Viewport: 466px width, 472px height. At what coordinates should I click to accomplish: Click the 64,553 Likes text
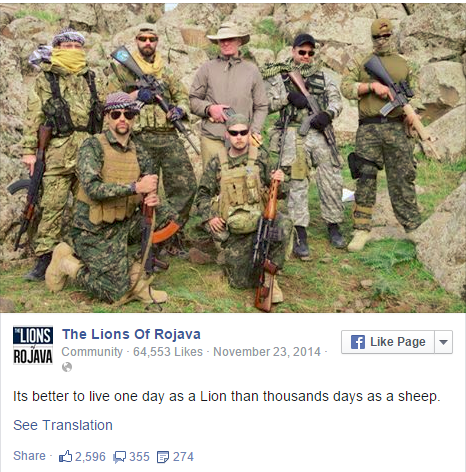168,352
